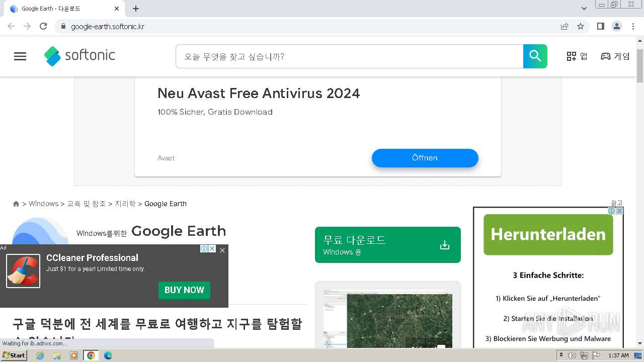644x362 pixels.
Task: Open the 앱 (apps) section
Action: point(577,56)
